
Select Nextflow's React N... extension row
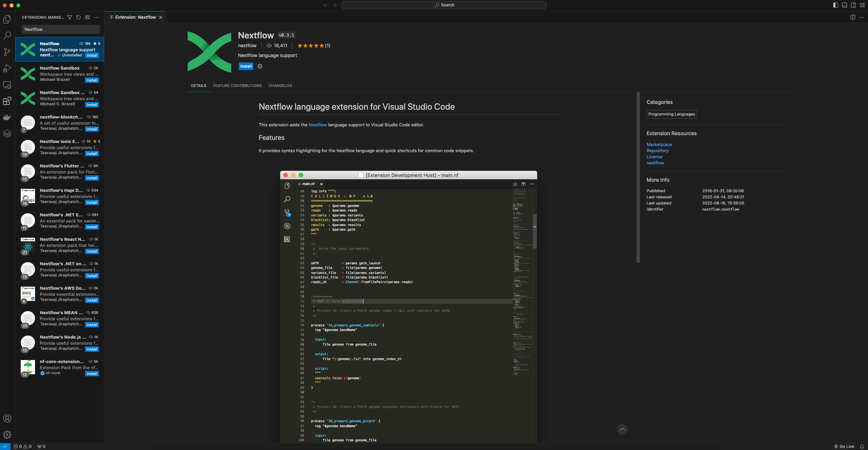tap(60, 245)
